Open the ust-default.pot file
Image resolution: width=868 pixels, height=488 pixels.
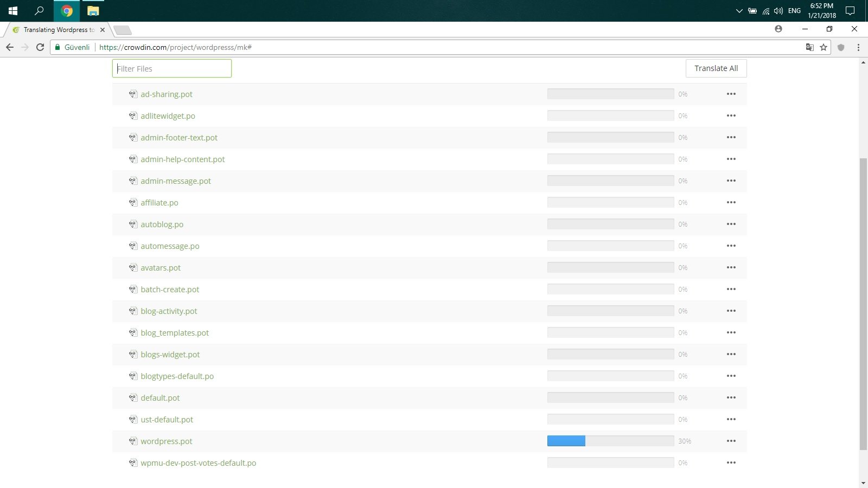click(167, 420)
